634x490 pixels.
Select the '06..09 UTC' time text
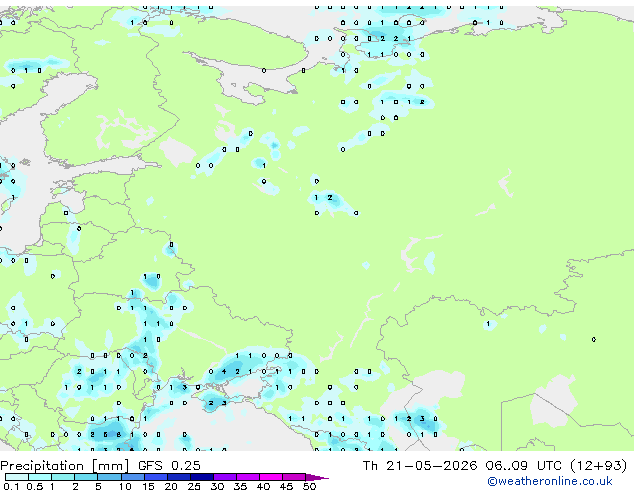tap(524, 466)
